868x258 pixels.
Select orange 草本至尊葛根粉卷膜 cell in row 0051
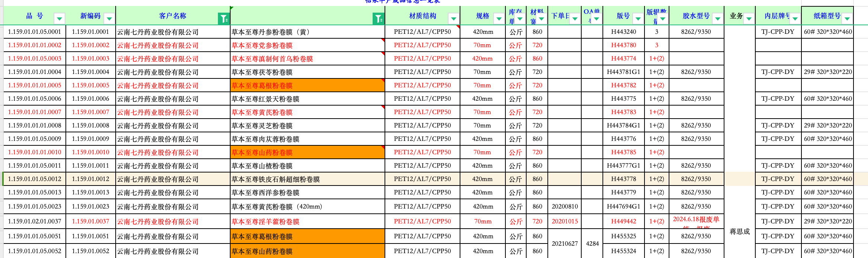click(x=308, y=236)
